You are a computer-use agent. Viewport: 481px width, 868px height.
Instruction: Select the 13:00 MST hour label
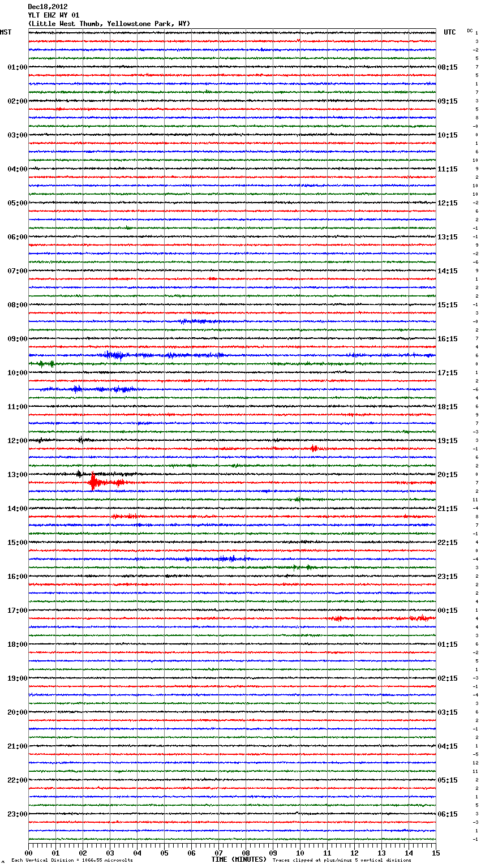click(18, 475)
